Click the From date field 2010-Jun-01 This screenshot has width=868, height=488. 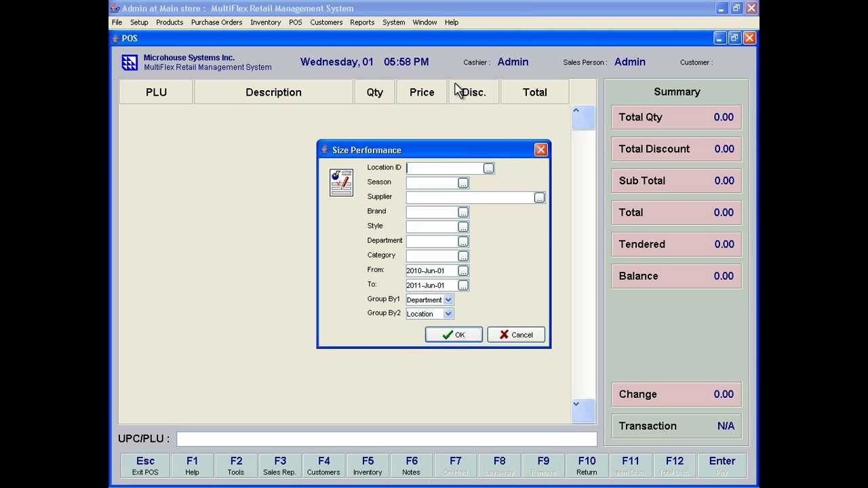432,270
